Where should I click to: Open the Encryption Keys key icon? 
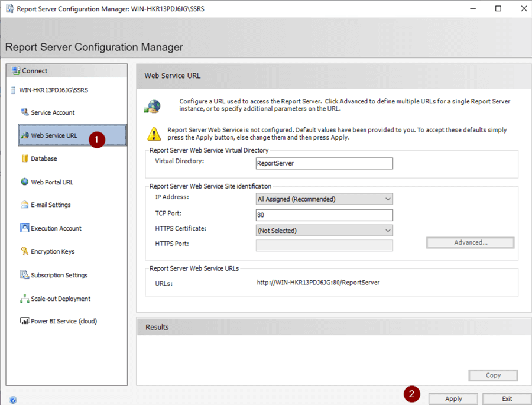coord(25,251)
